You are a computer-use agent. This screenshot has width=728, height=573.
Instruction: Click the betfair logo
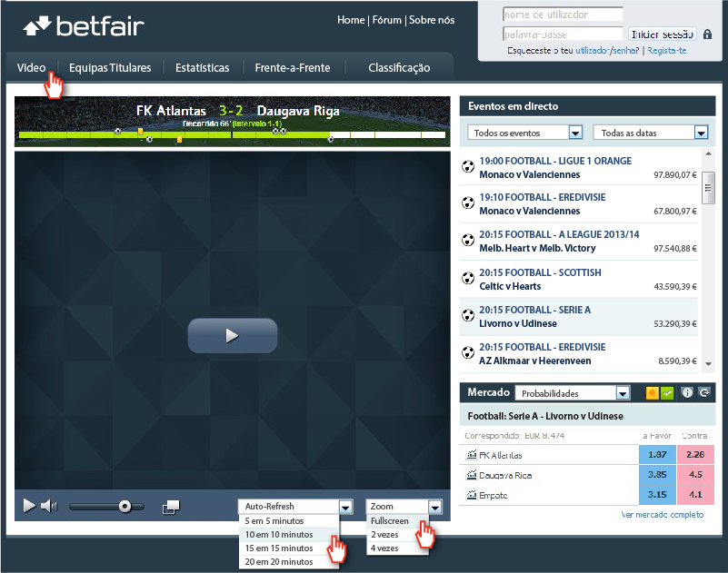84,26
